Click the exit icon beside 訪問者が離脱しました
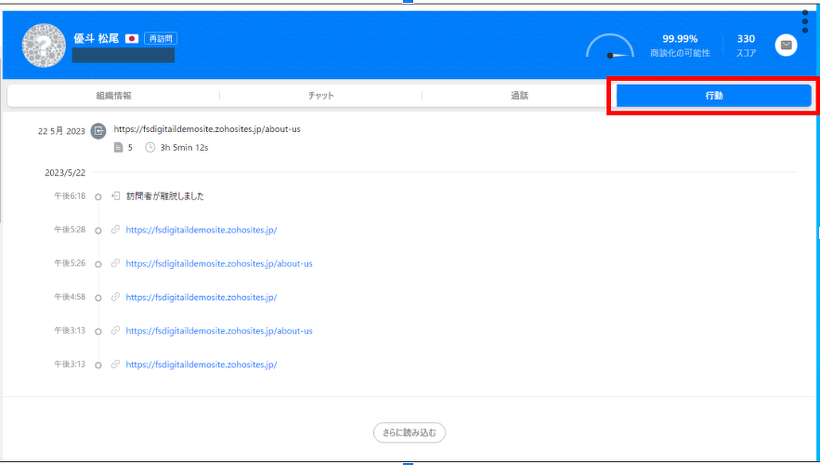 pos(116,196)
